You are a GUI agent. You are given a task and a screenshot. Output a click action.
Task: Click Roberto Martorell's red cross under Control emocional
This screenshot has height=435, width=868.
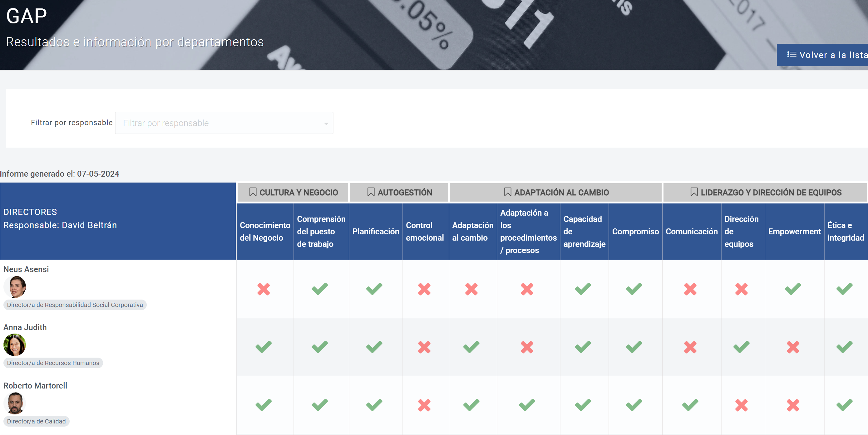424,405
